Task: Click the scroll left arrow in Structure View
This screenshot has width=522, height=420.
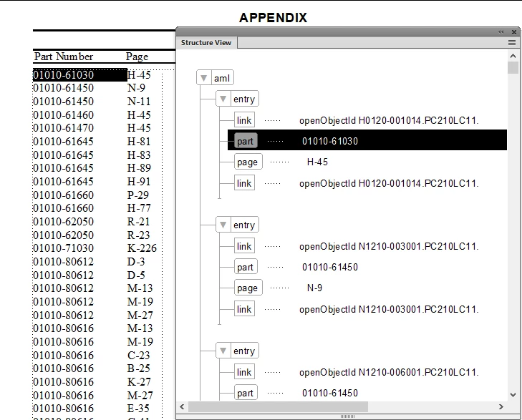Action: pyautogui.click(x=182, y=406)
